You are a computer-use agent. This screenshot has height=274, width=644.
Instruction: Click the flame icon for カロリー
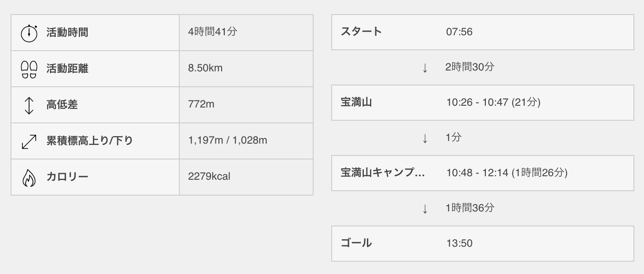[29, 178]
